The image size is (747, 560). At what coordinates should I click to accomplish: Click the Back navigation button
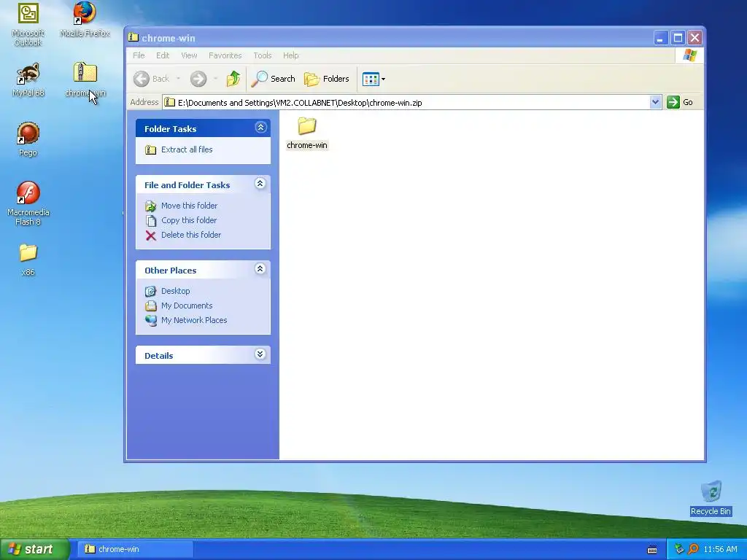tap(152, 79)
